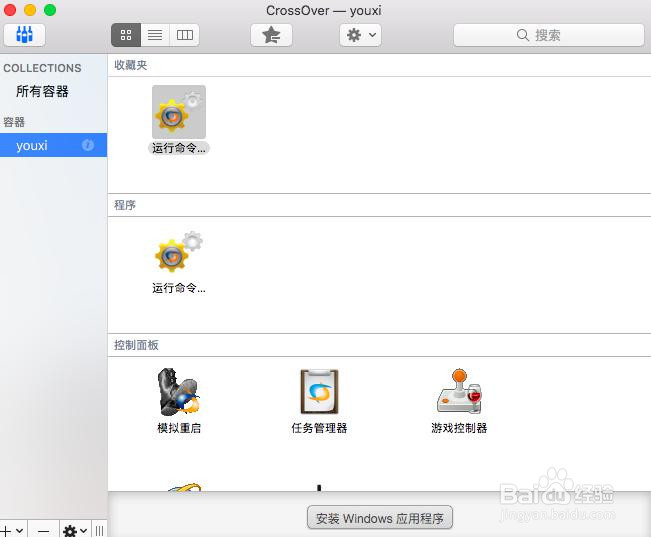Click the 容器 sidebar heading
The height and width of the screenshot is (537, 651).
point(14,122)
